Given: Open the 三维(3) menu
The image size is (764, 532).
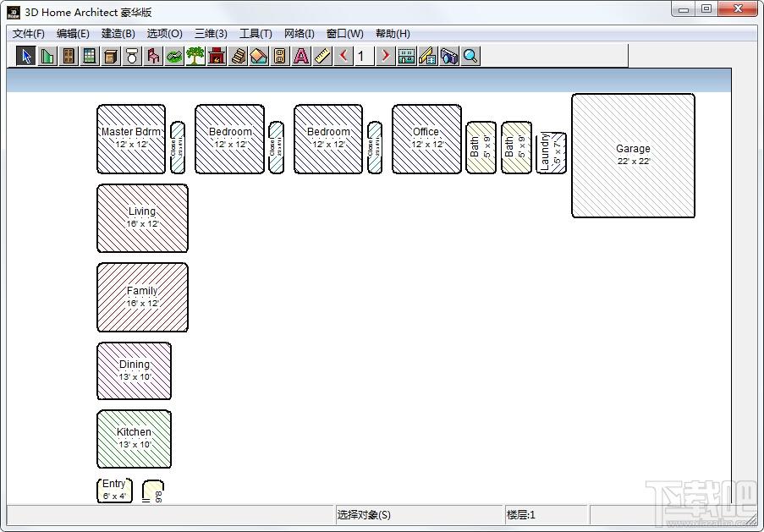Looking at the screenshot, I should pos(211,34).
